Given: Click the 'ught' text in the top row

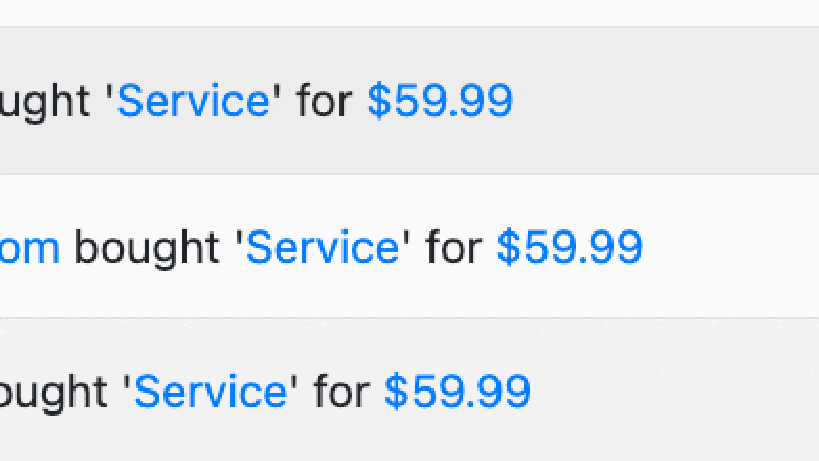Looking at the screenshot, I should click(x=50, y=101).
